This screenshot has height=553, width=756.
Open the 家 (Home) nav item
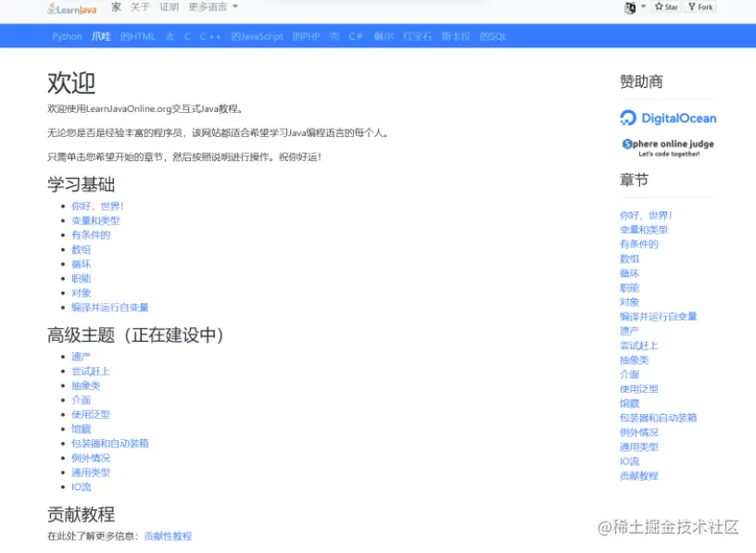[x=116, y=7]
